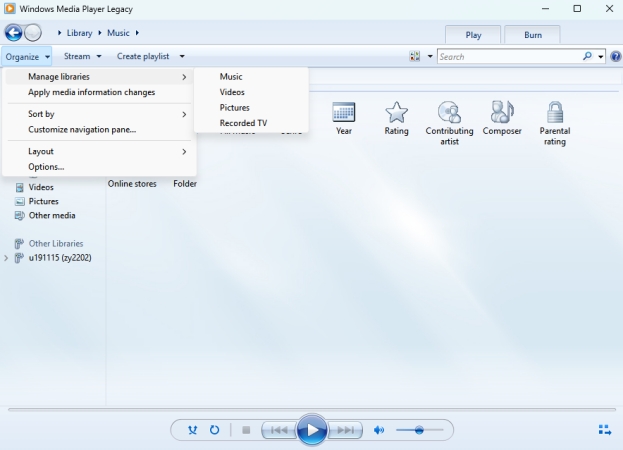Switch to the Burn tab

click(x=532, y=35)
